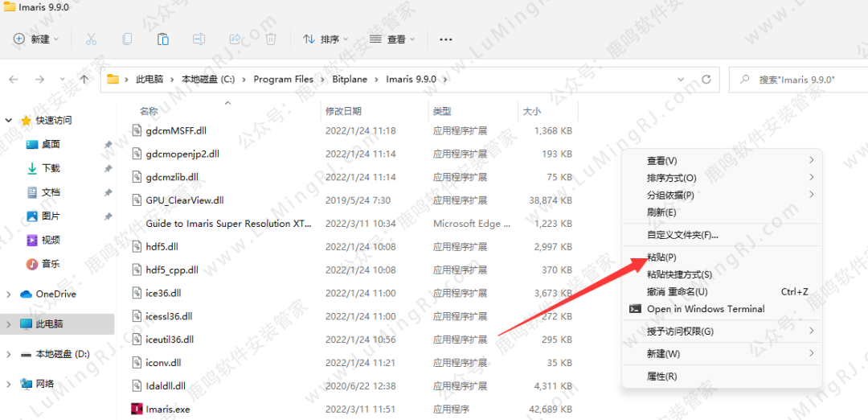
Task: Open the 排序 sort dropdown
Action: (x=325, y=39)
